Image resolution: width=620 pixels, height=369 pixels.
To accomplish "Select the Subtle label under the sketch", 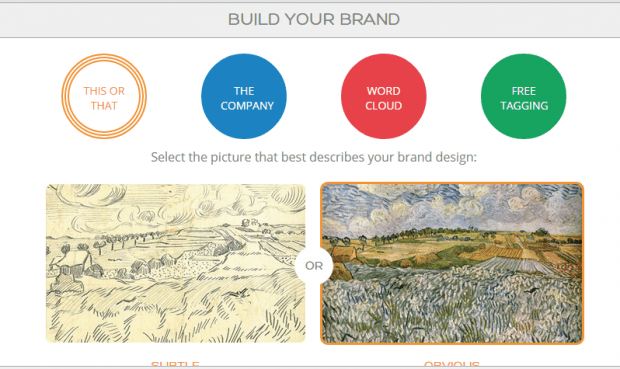I will click(175, 364).
